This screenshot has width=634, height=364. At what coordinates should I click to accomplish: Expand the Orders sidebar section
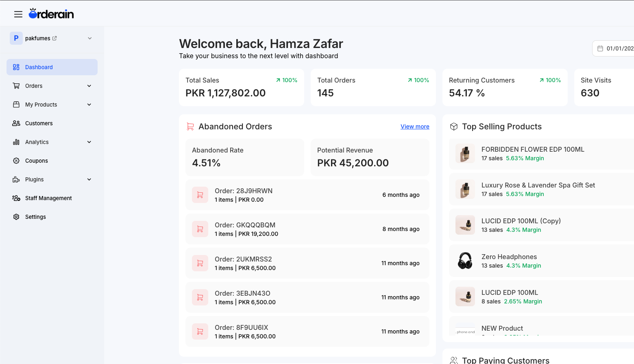coord(89,86)
